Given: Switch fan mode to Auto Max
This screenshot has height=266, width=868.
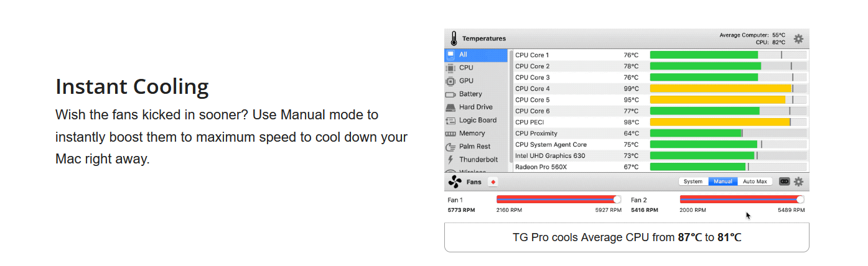Looking at the screenshot, I should pyautogui.click(x=755, y=181).
